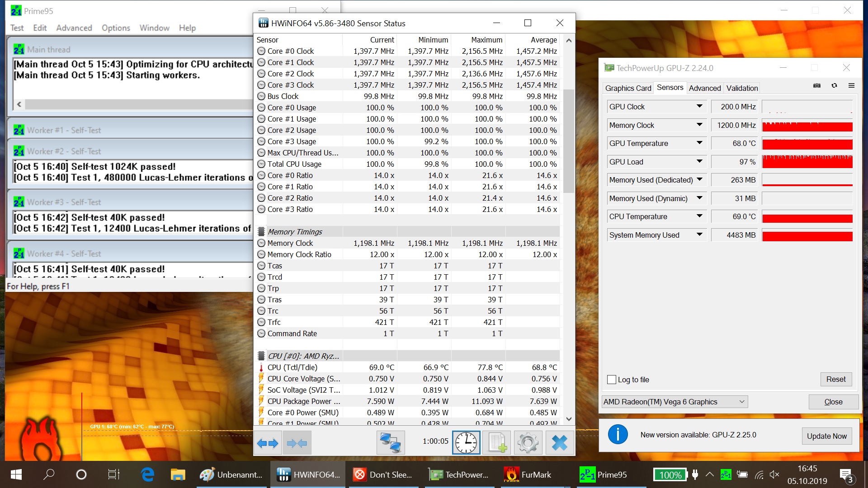Click GPU-Z screenshot camera icon
The height and width of the screenshot is (488, 868).
[x=817, y=86]
